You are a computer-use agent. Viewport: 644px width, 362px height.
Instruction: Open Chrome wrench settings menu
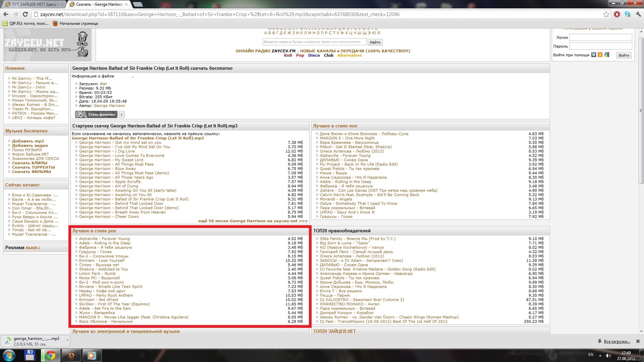pyautogui.click(x=638, y=14)
